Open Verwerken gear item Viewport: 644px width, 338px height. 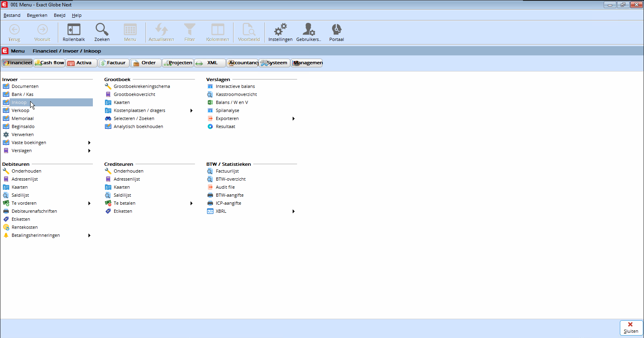(x=23, y=134)
